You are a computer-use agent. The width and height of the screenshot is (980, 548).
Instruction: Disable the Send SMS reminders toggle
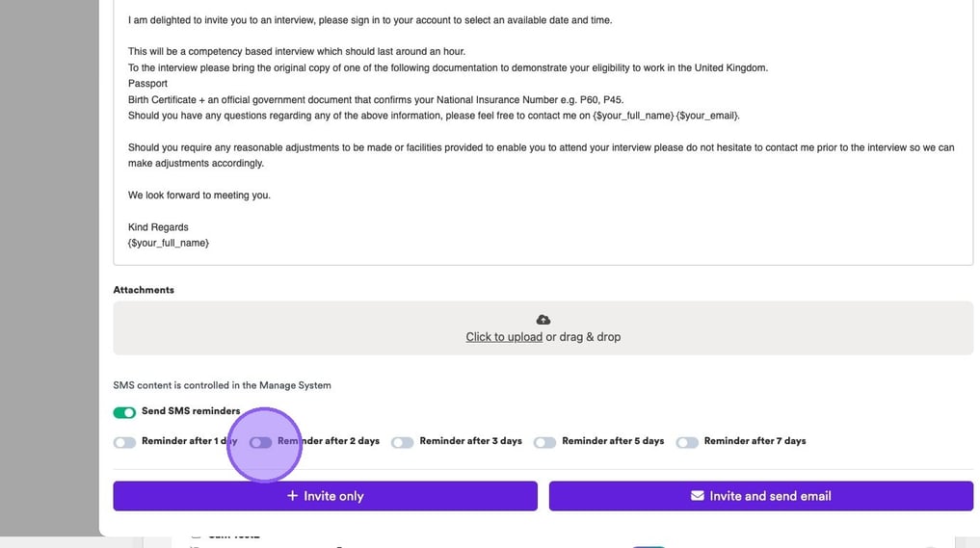click(x=124, y=412)
